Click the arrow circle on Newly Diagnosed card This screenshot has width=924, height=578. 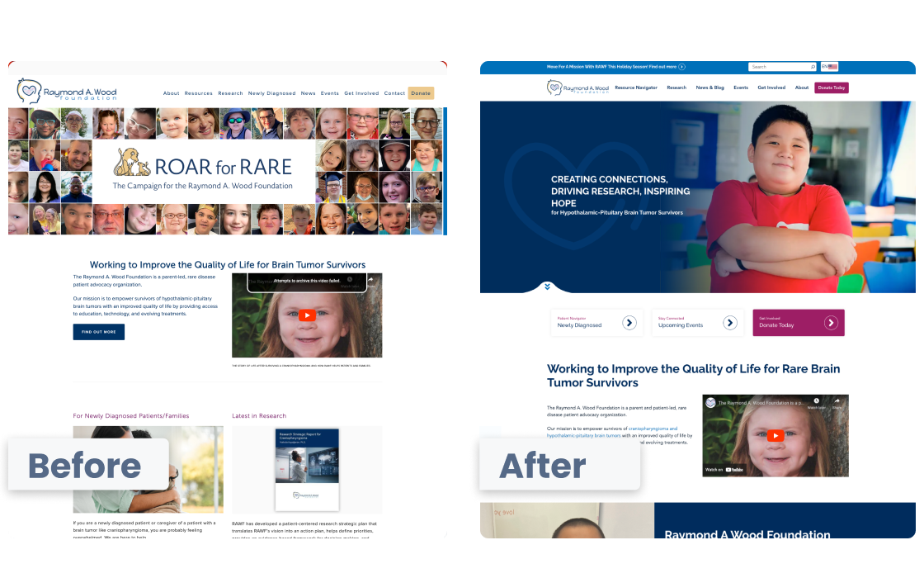629,323
